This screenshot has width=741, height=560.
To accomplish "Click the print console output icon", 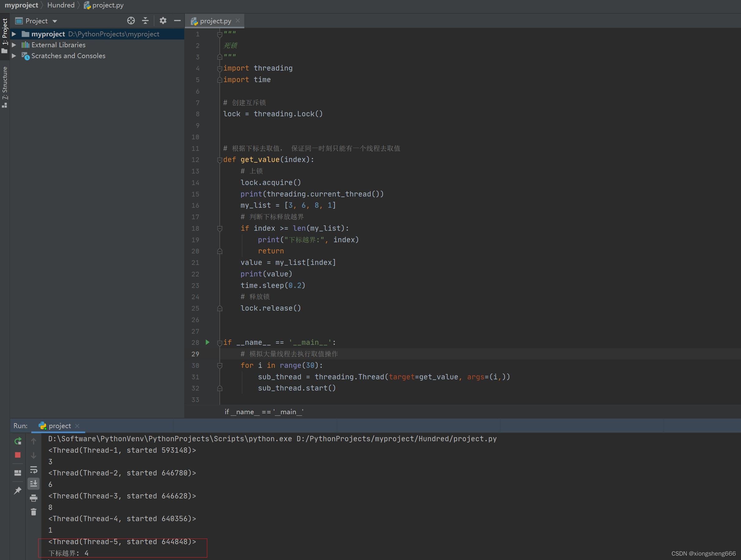I will tap(34, 498).
